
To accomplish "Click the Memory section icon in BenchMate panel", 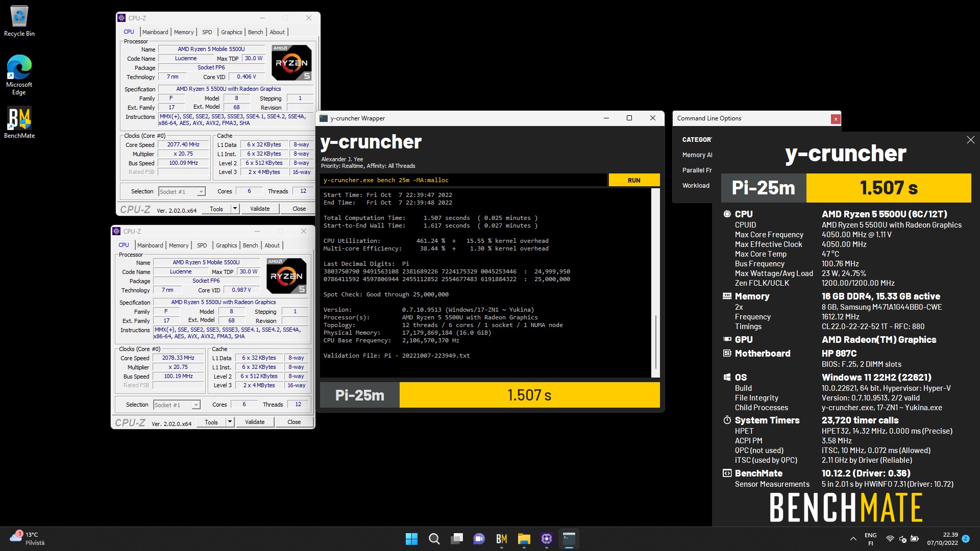I will [727, 296].
